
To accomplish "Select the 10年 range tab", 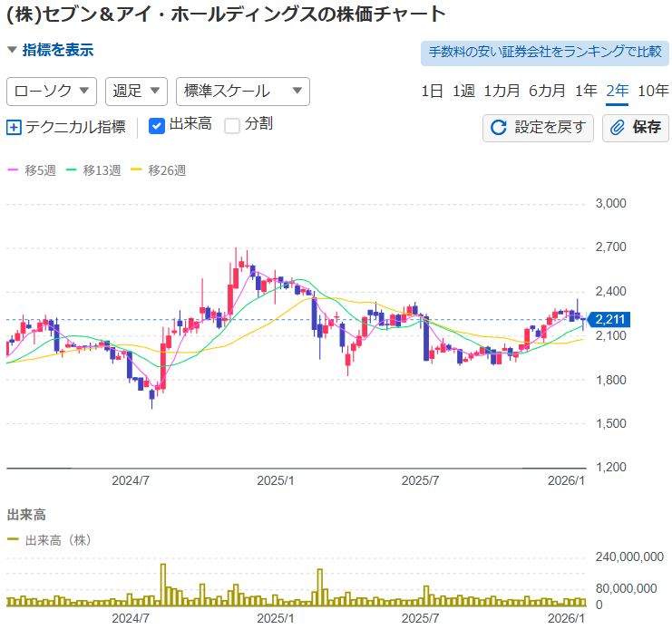I will pos(653,91).
